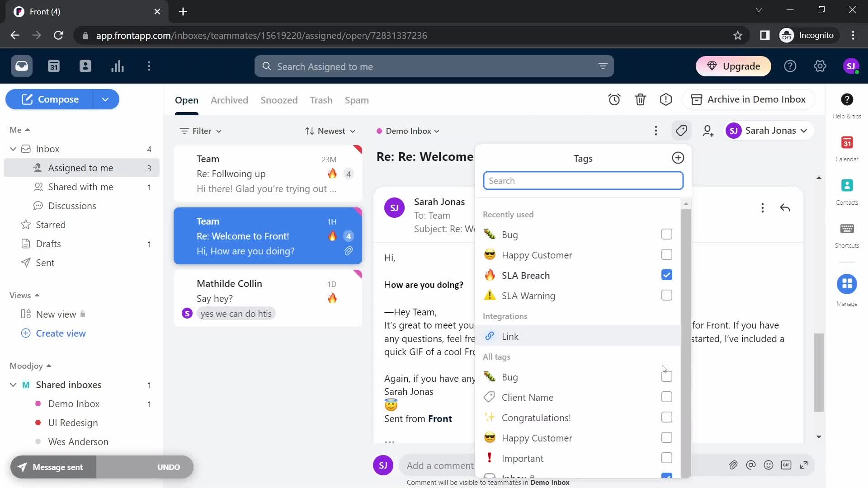
Task: Check the recently used Bug tag checkbox
Action: point(667,234)
